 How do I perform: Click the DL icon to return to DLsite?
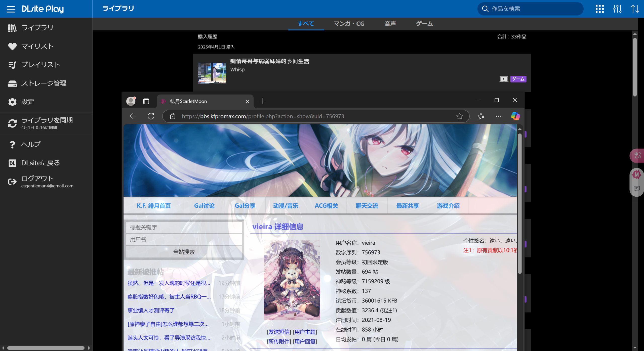coord(12,163)
